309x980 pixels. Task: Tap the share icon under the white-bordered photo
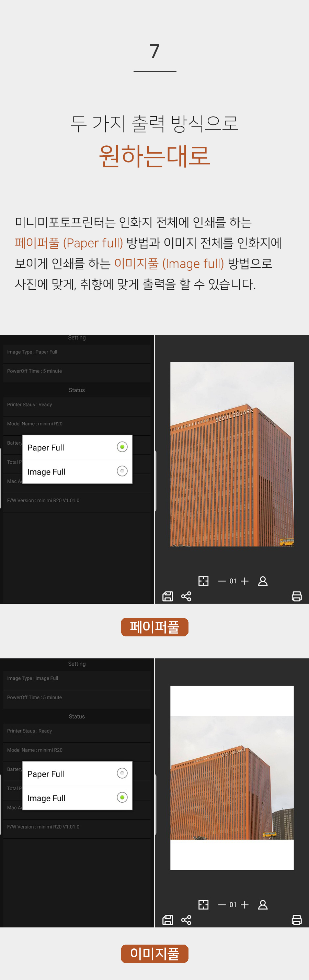[x=186, y=920]
